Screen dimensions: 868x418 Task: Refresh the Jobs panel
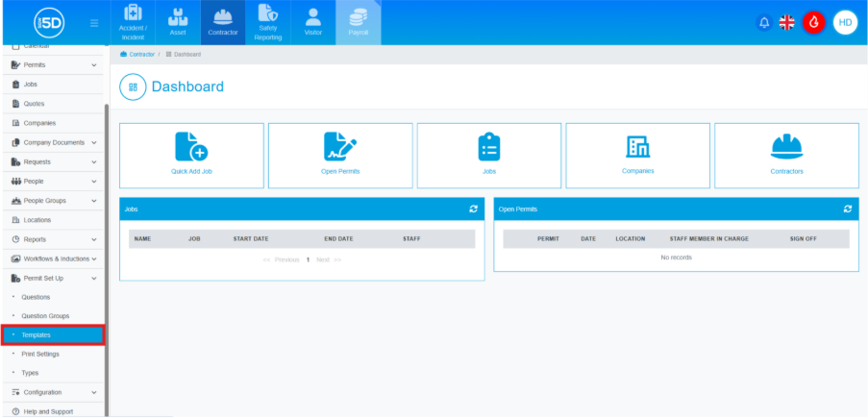tap(473, 209)
